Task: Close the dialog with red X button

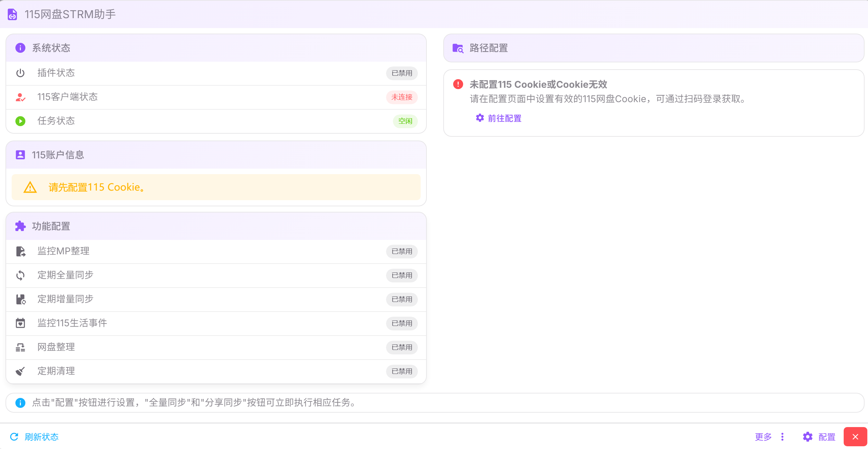Action: click(855, 437)
